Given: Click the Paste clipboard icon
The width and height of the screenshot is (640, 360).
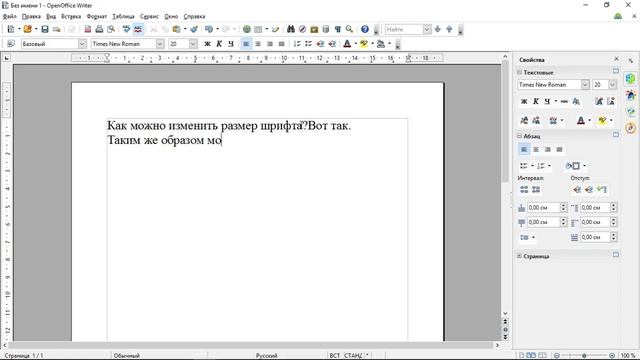Looking at the screenshot, I should pos(176,29).
